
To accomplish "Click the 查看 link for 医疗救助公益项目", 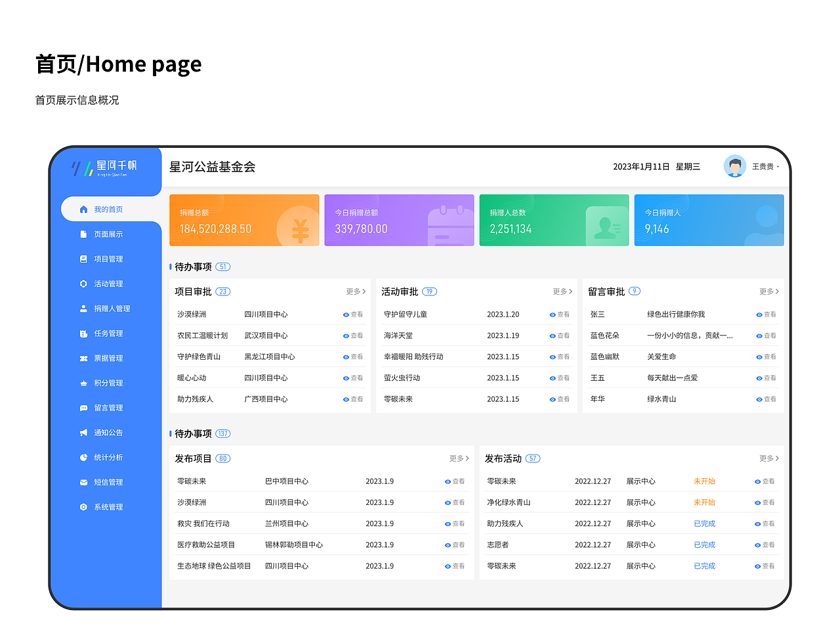I will [455, 545].
